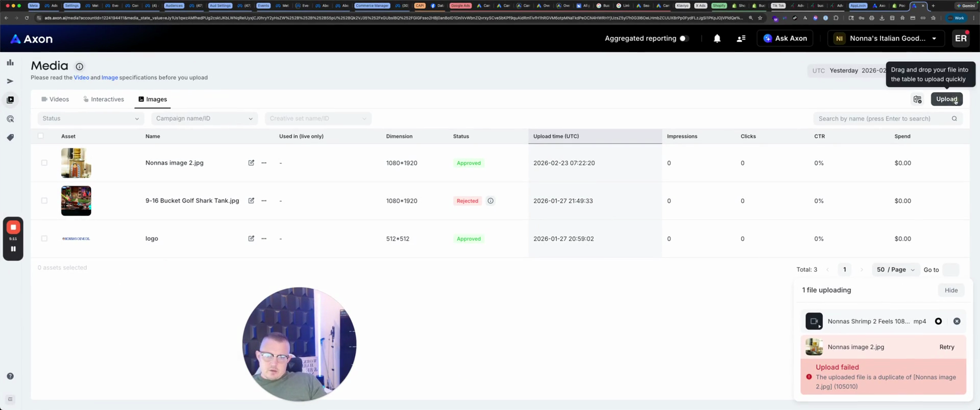Viewport: 980px width, 410px height.
Task: Click the column settings icon beside Upload
Action: click(917, 99)
